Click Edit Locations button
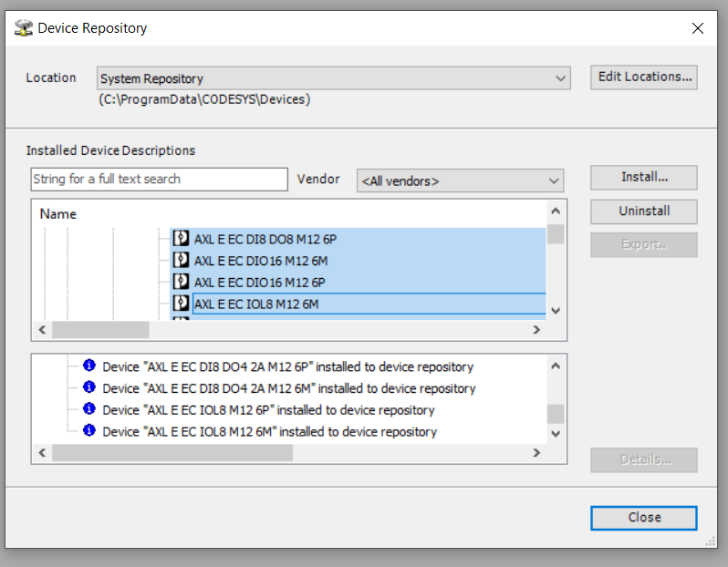The width and height of the screenshot is (728, 567). pyautogui.click(x=644, y=77)
